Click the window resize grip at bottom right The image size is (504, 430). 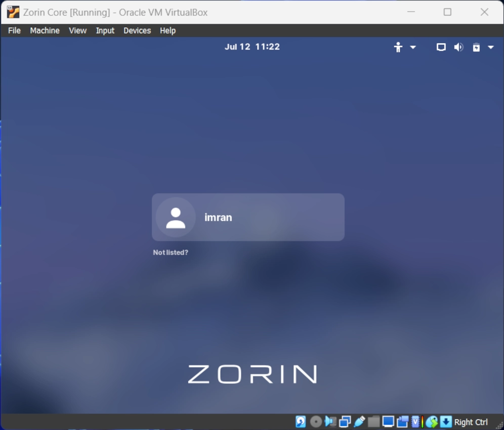[x=499, y=425]
